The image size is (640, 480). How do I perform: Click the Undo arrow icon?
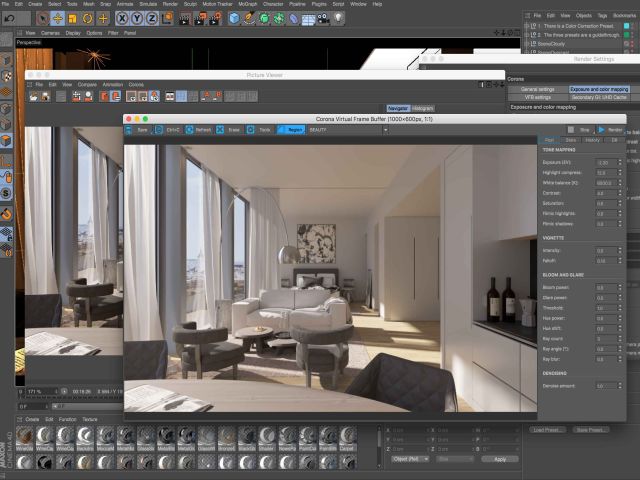click(10, 18)
